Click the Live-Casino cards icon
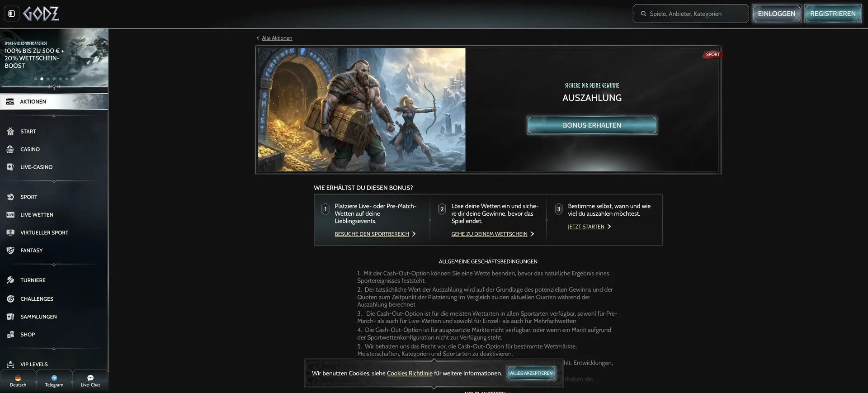The height and width of the screenshot is (393, 868). point(10,167)
